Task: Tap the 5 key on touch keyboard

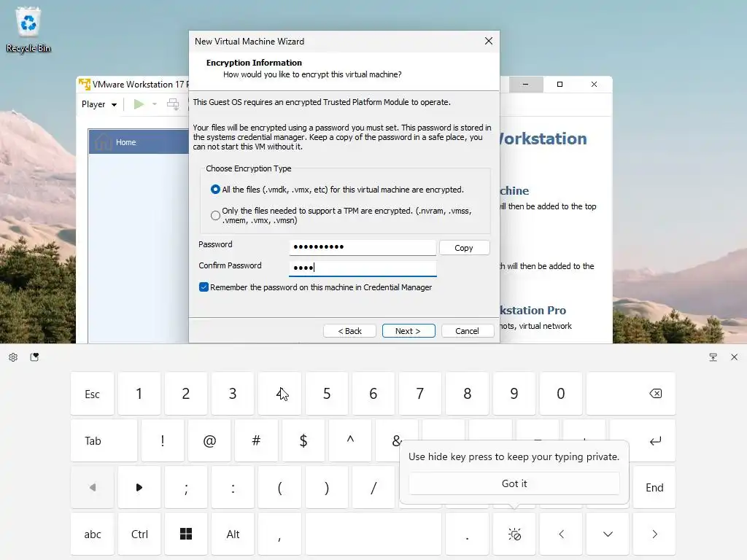Action: coord(326,394)
